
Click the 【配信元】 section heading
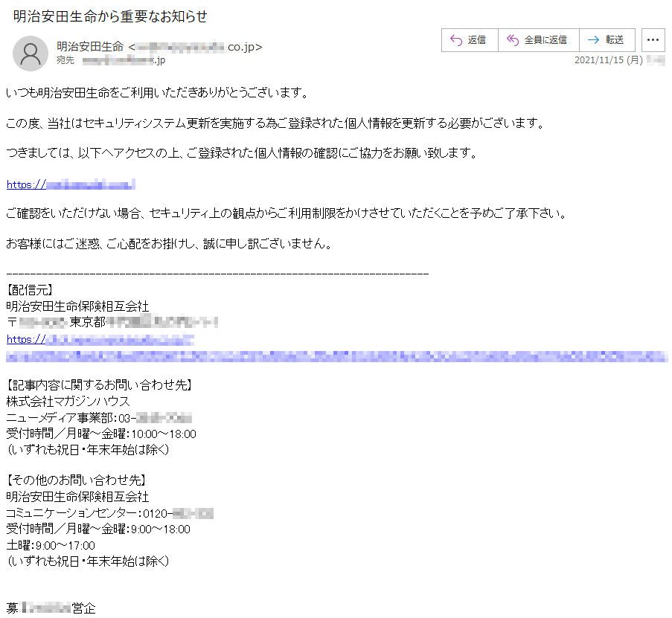coord(30,289)
